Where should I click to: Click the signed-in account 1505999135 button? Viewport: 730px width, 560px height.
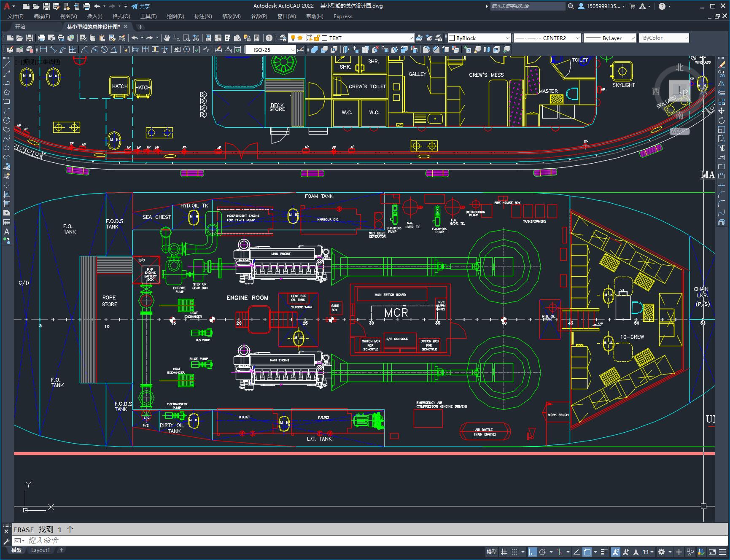[x=601, y=6]
